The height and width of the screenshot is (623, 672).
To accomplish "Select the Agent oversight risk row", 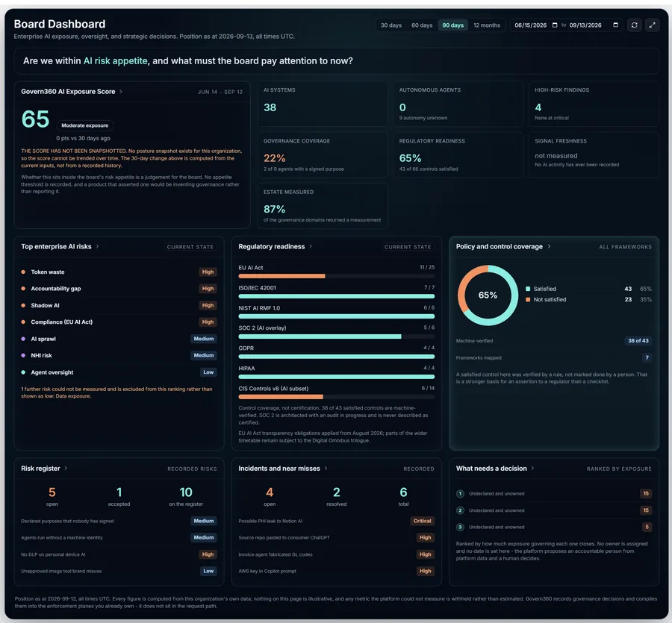I will tap(119, 372).
